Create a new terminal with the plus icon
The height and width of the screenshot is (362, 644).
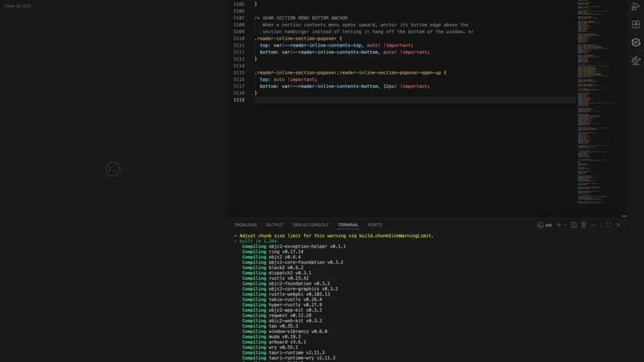(x=559, y=225)
